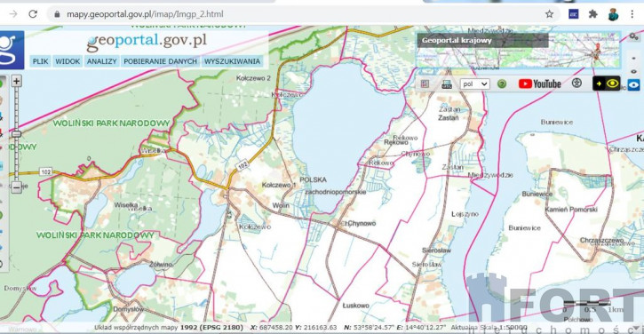Open the WYSZUKIWANIA menu
Screen dimensions: 644x334
[x=232, y=61]
